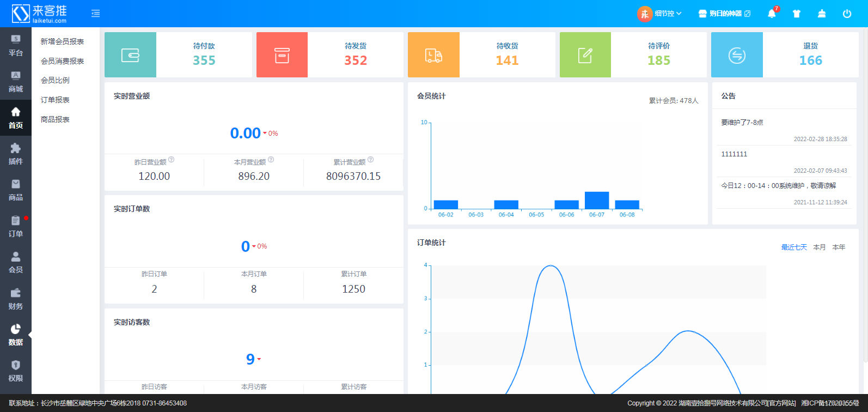Click the 待评价 count 185

point(659,60)
